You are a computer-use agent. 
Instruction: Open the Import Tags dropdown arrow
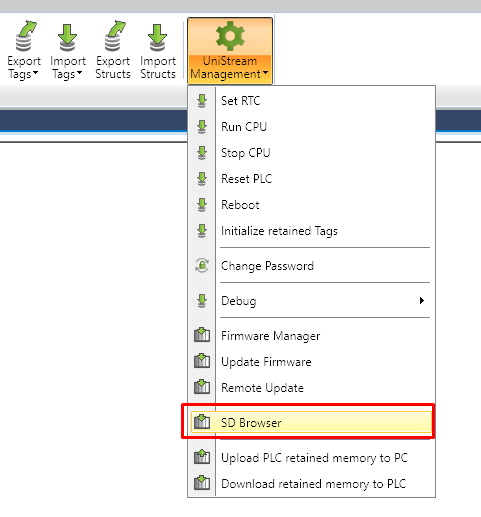(79, 72)
